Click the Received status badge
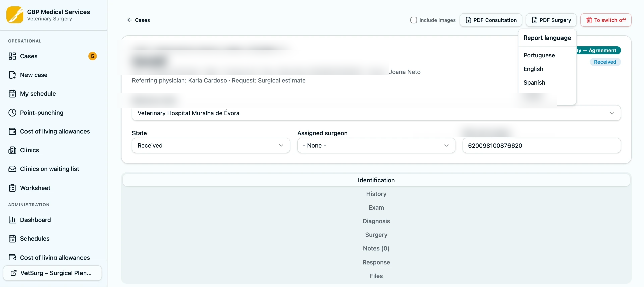Viewport: 644px width, 287px height. tap(605, 62)
